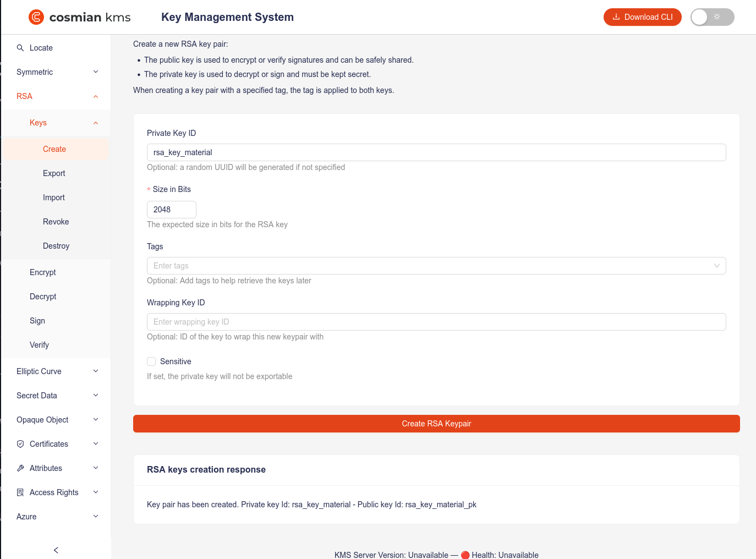
Task: Click the Private Key ID field
Action: coord(436,152)
